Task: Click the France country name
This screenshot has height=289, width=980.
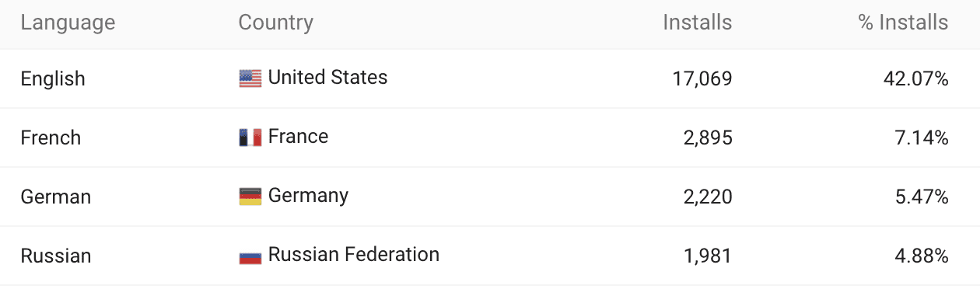Action: pos(298,137)
